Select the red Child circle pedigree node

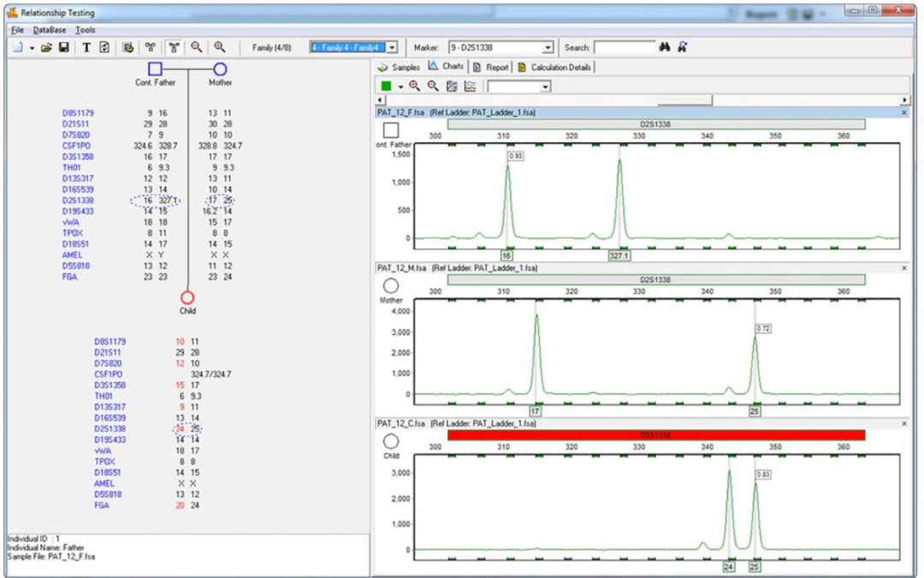click(x=187, y=297)
